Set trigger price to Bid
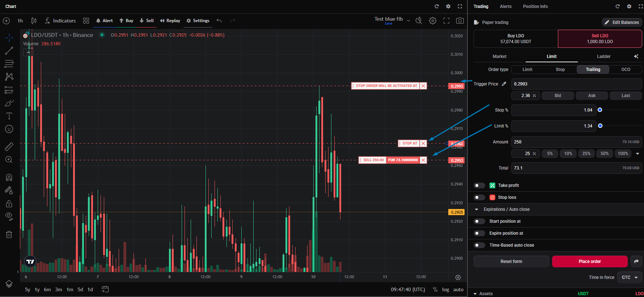The width and height of the screenshot is (644, 297). (558, 96)
